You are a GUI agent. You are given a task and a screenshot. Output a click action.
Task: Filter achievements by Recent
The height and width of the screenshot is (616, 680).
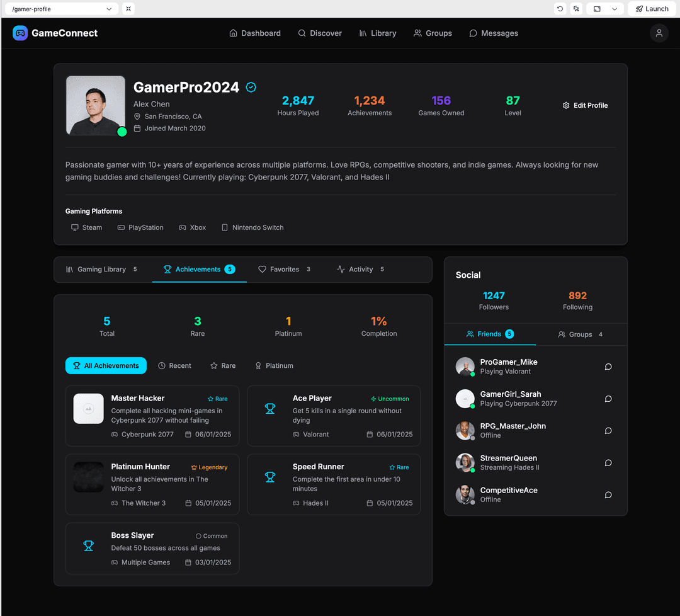[174, 366]
